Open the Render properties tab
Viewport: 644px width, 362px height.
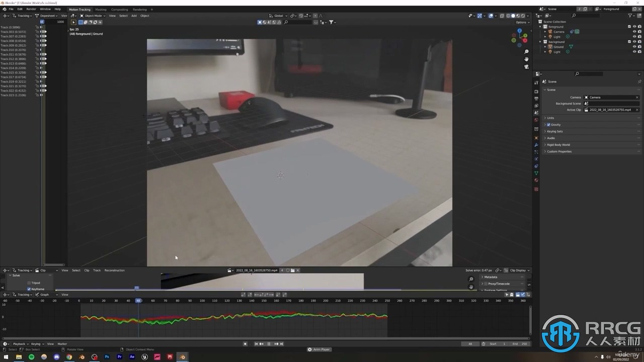[536, 92]
